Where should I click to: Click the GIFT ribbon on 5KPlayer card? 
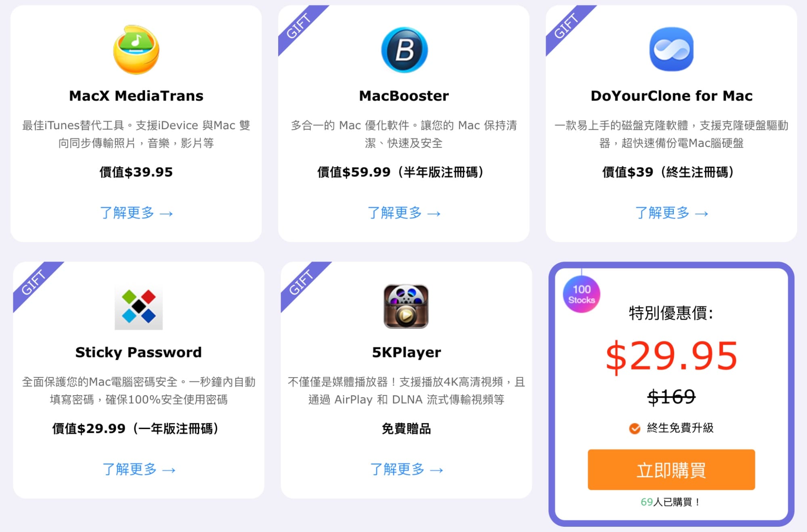[302, 283]
